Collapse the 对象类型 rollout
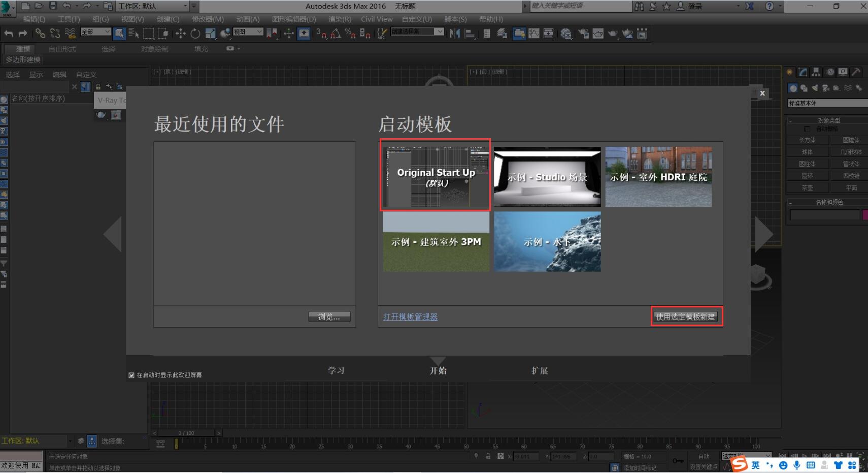 828,120
